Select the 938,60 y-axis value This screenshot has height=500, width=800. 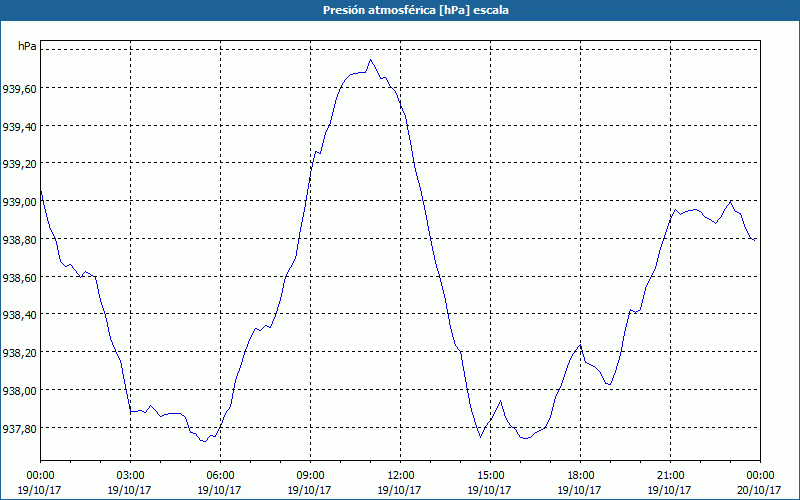(x=19, y=278)
